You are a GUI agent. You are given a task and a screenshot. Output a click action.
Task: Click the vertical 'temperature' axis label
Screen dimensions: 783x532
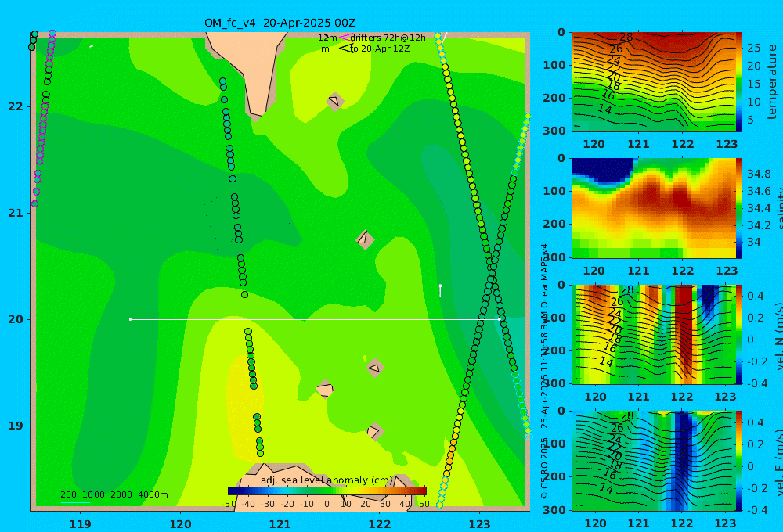(773, 82)
